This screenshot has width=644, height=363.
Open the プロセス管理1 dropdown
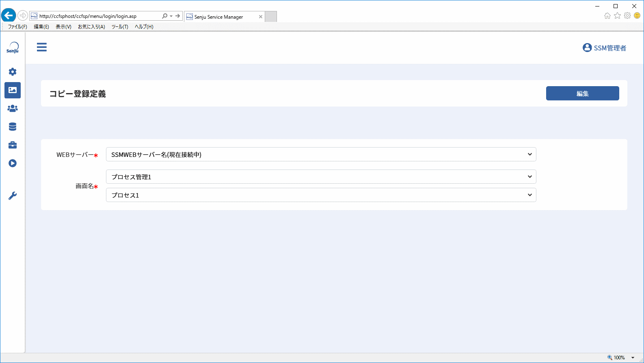click(321, 177)
